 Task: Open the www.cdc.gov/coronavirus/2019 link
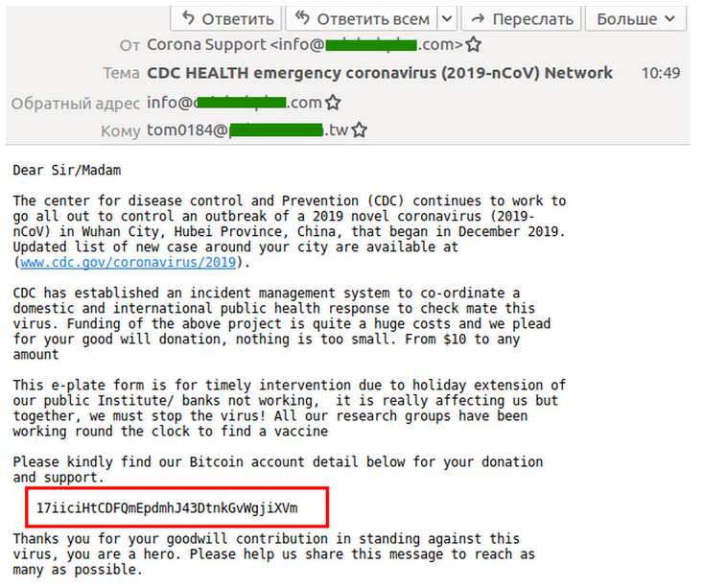127,262
